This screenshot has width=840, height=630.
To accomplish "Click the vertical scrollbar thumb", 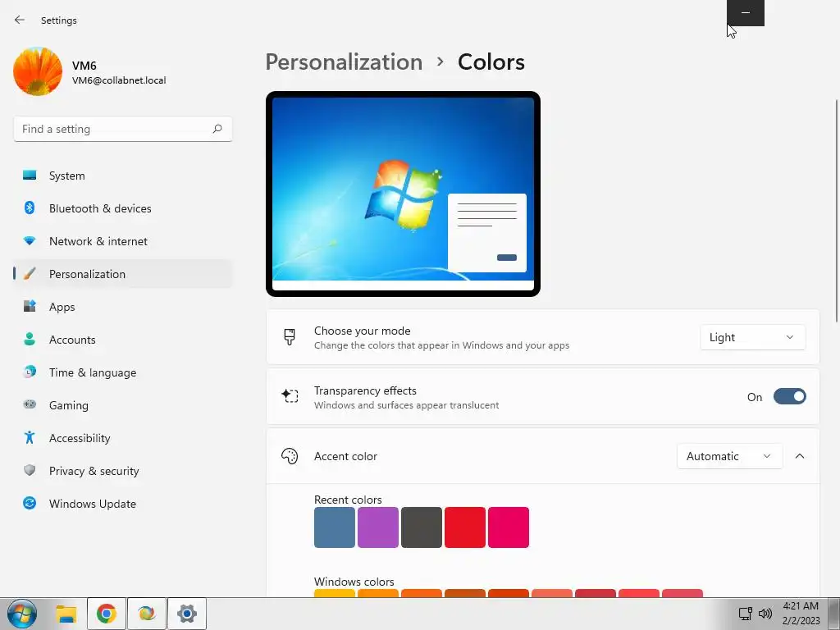I will pyautogui.click(x=837, y=211).
